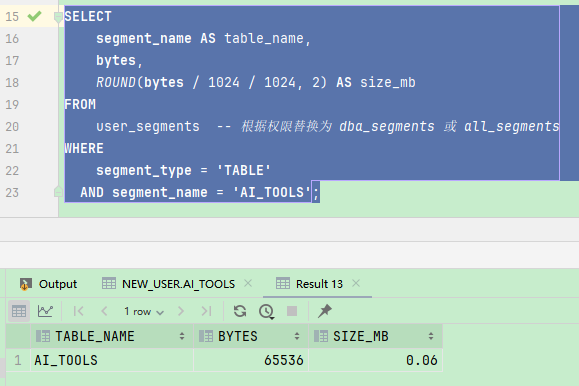The height and width of the screenshot is (386, 579).
Task: Expand the 1 row page size dropdown
Action: click(x=144, y=311)
